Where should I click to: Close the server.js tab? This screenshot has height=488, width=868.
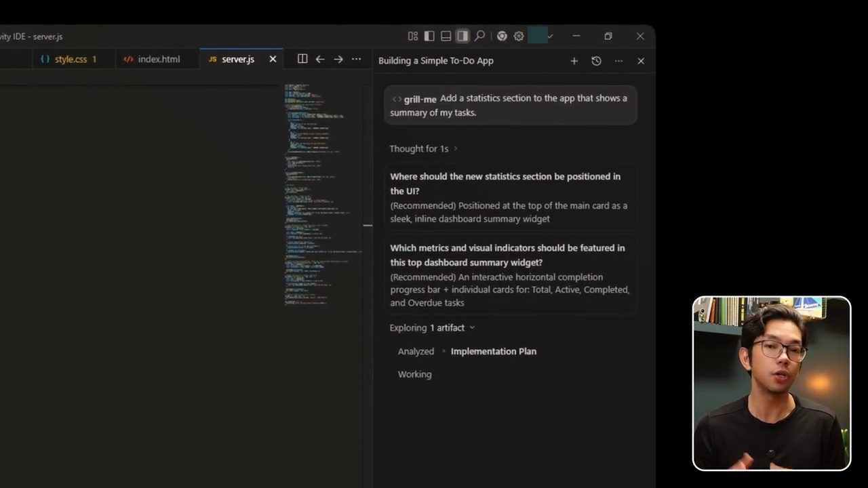[x=273, y=59]
